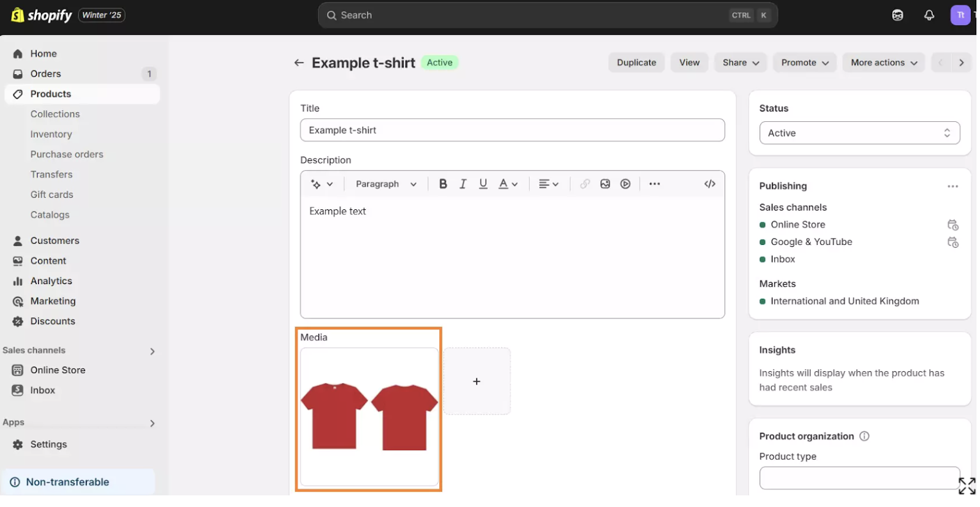980x507 pixels.
Task: Click the View button
Action: pos(689,62)
